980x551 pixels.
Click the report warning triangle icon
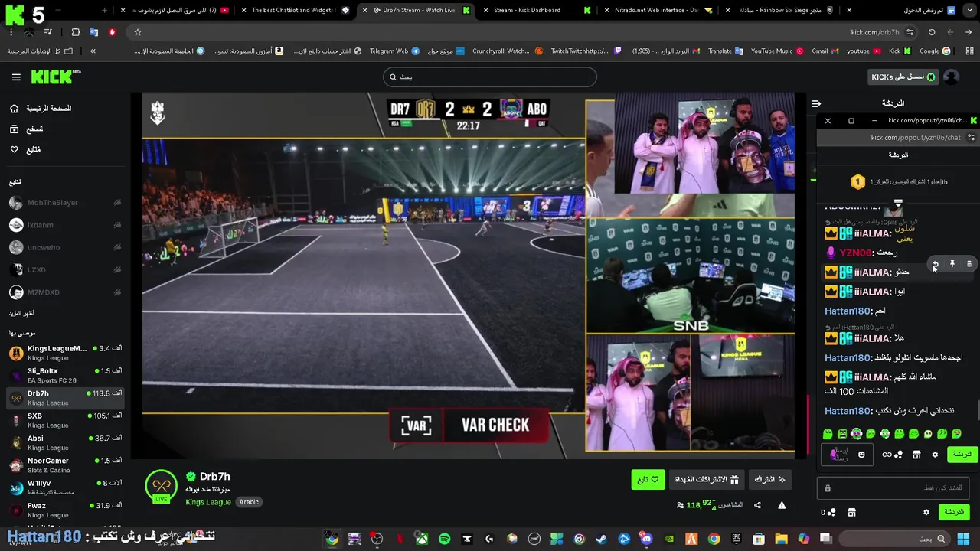pos(782,505)
